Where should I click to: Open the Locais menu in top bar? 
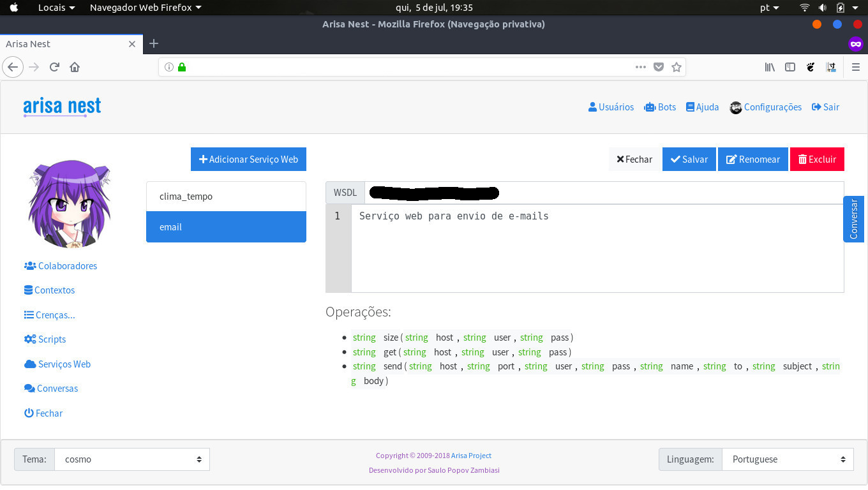(x=56, y=8)
